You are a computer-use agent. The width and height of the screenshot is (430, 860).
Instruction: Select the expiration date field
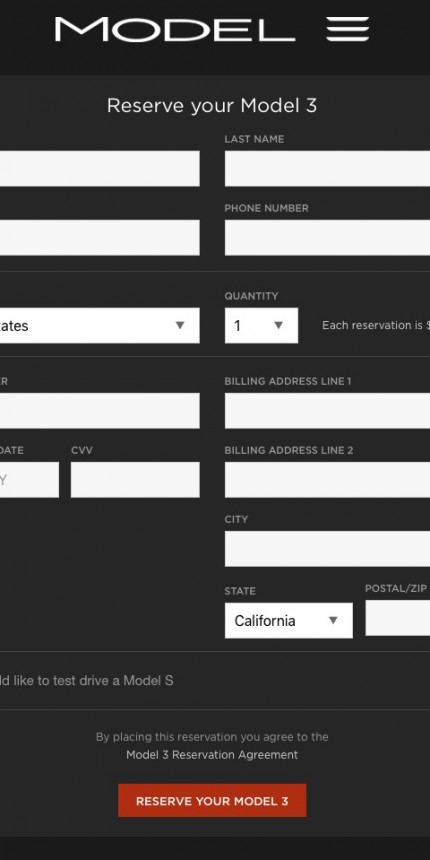click(29, 480)
